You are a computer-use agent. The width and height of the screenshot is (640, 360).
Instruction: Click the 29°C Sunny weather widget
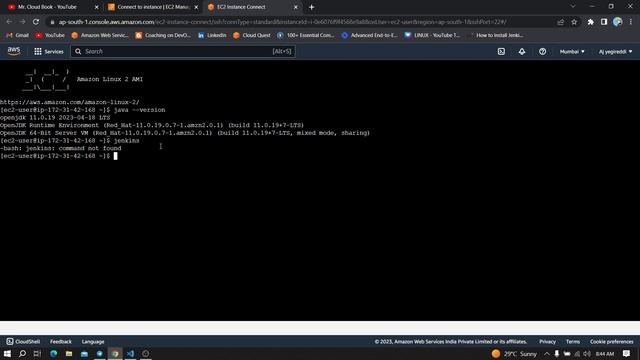coord(514,353)
